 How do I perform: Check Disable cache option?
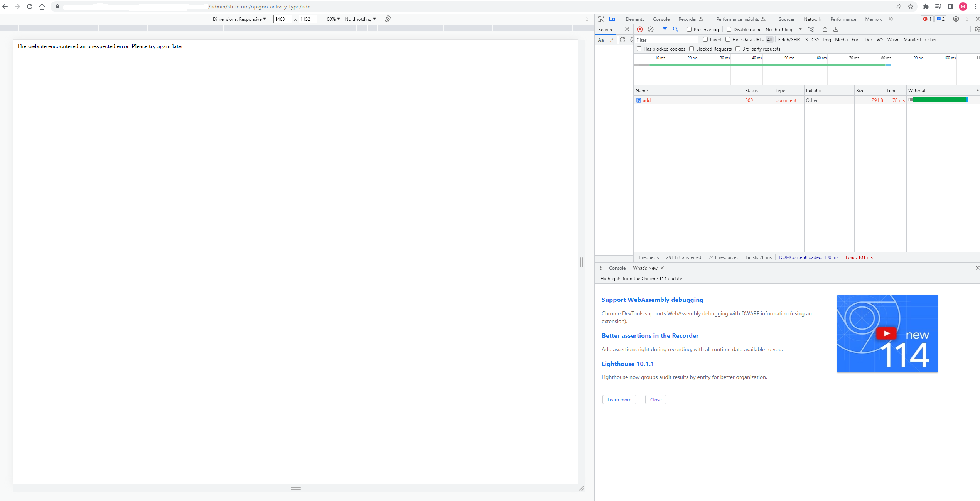click(x=729, y=29)
